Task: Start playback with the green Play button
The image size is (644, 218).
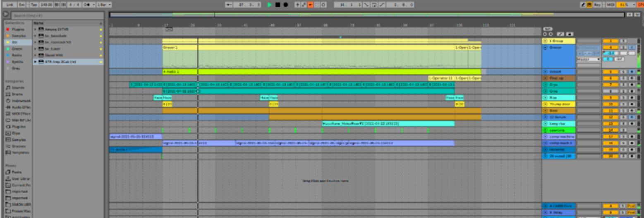Action: (x=270, y=5)
